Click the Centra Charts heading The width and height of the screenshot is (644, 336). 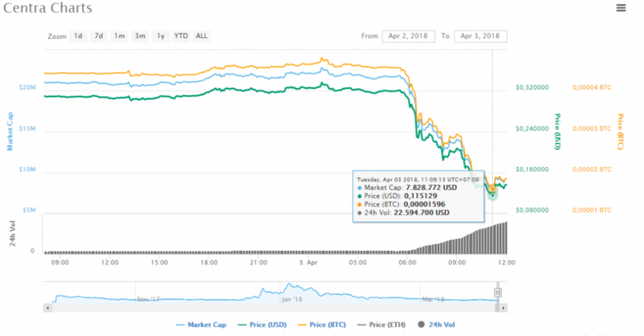tap(48, 8)
